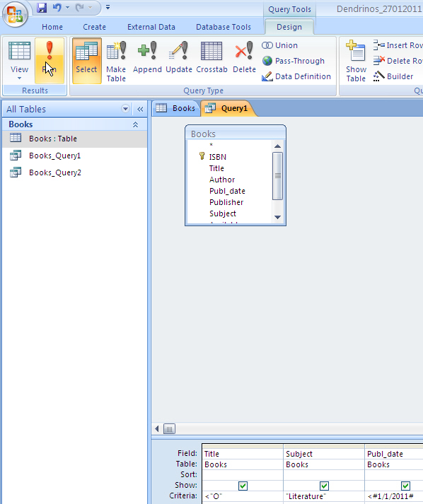Collapse the Books group in navigation pane
Image resolution: width=423 pixels, height=504 pixels.
pyautogui.click(x=135, y=124)
